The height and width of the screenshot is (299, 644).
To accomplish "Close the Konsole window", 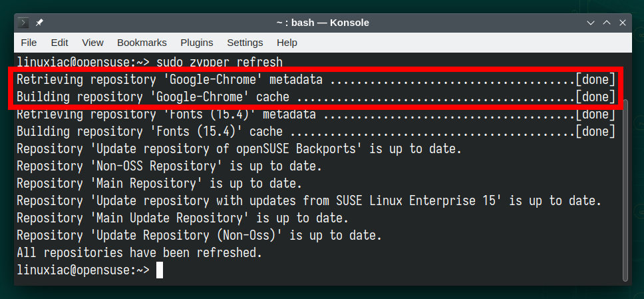I will 623,23.
